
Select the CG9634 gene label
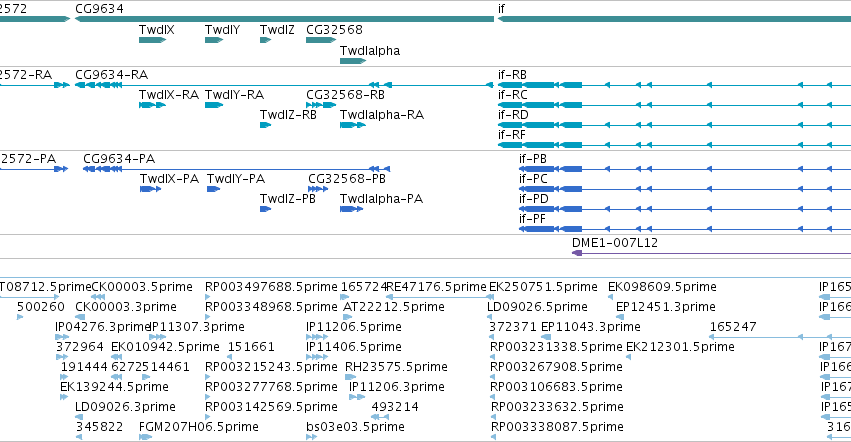(x=99, y=9)
